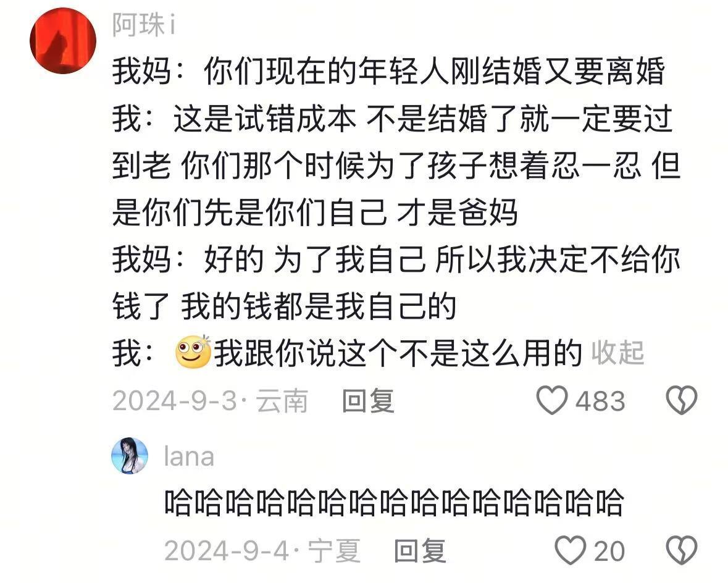
Task: Like lana's reply with the heart icon
Action: tap(571, 550)
